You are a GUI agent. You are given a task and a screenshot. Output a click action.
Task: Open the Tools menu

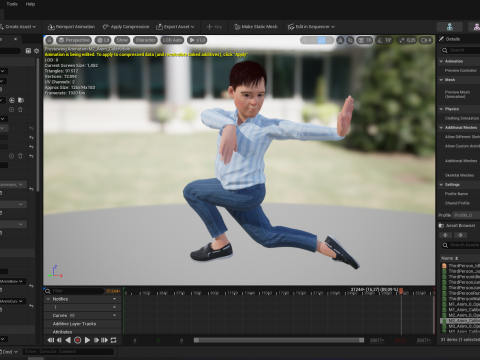(12, 4)
